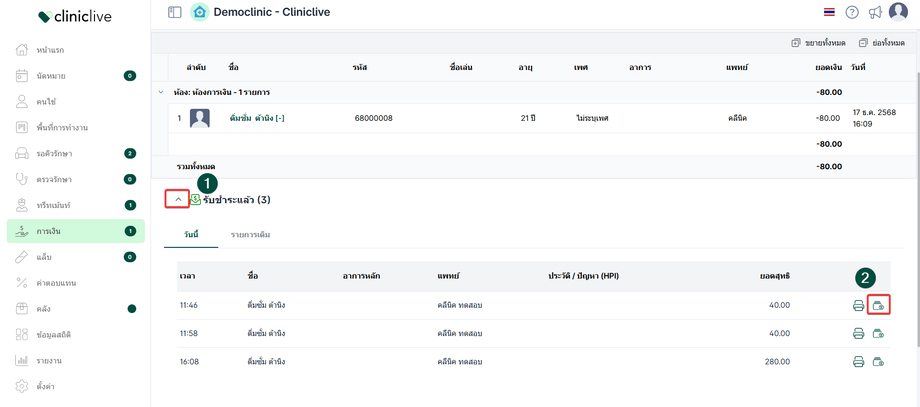Select the วันนี้ tab
The height and width of the screenshot is (407, 920).
pyautogui.click(x=191, y=235)
